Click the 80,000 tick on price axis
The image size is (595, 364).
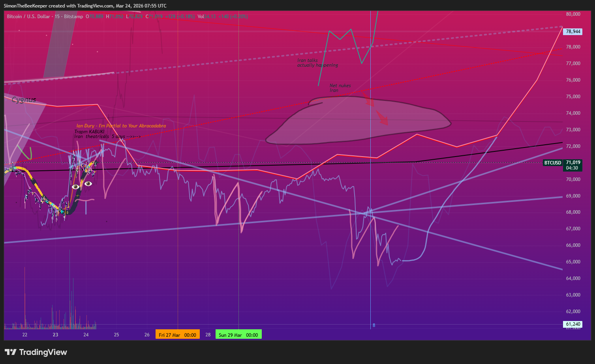tap(573, 14)
